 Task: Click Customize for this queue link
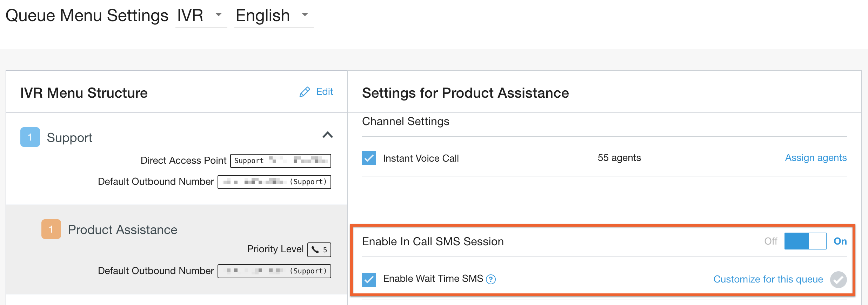768,279
